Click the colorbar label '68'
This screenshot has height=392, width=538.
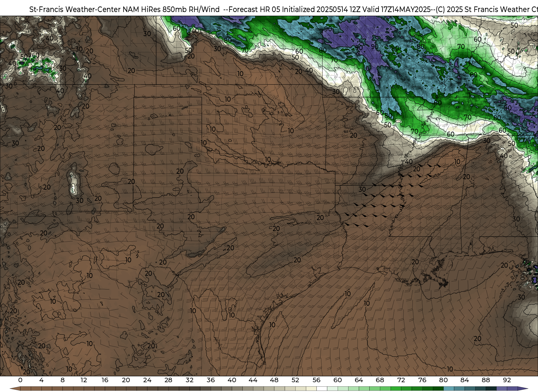(x=380, y=380)
